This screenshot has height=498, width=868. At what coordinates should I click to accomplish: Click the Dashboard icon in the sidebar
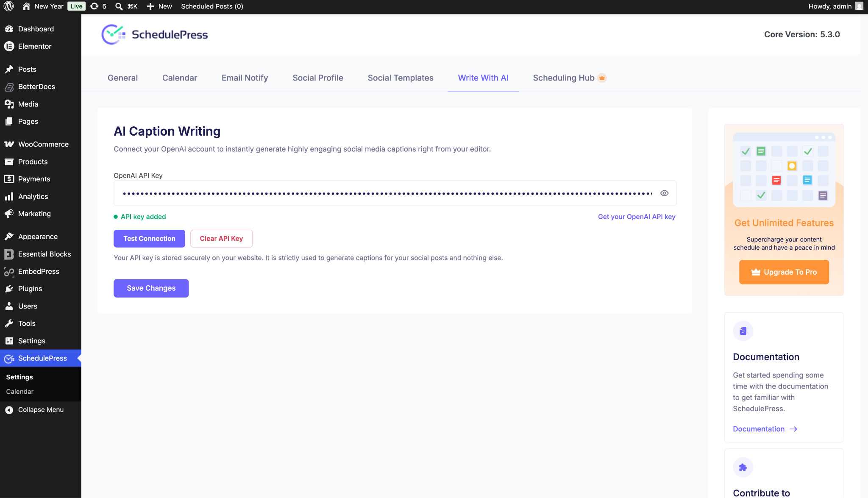point(9,29)
